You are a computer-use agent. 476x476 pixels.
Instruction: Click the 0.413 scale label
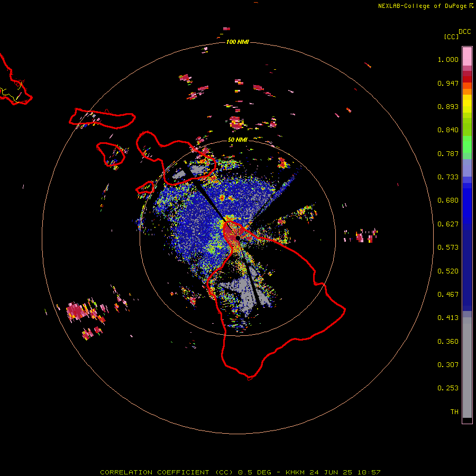pyautogui.click(x=448, y=318)
